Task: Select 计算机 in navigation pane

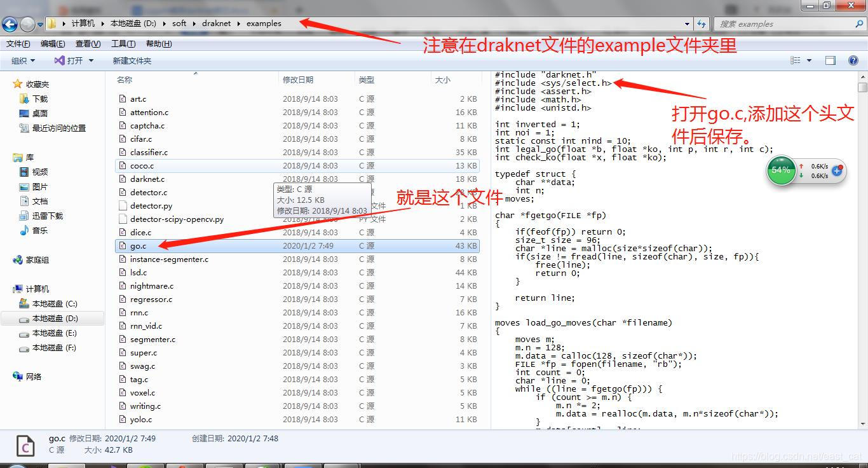Action: [x=37, y=289]
